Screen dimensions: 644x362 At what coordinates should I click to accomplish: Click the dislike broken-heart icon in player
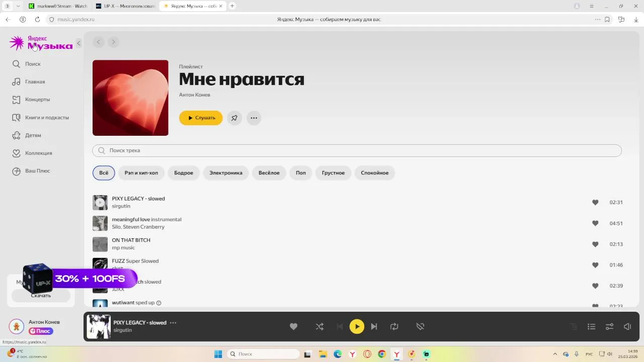coord(421,327)
